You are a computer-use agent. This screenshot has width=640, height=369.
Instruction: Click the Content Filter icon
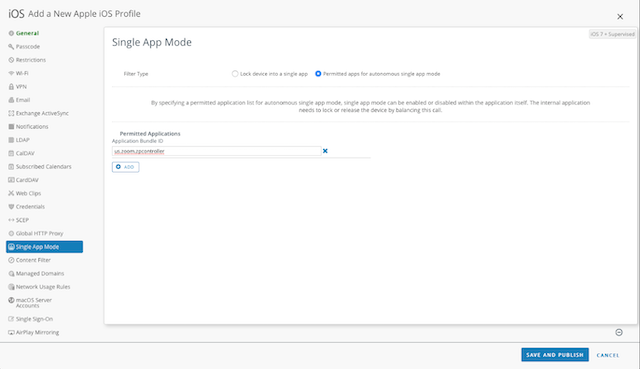tap(11, 260)
